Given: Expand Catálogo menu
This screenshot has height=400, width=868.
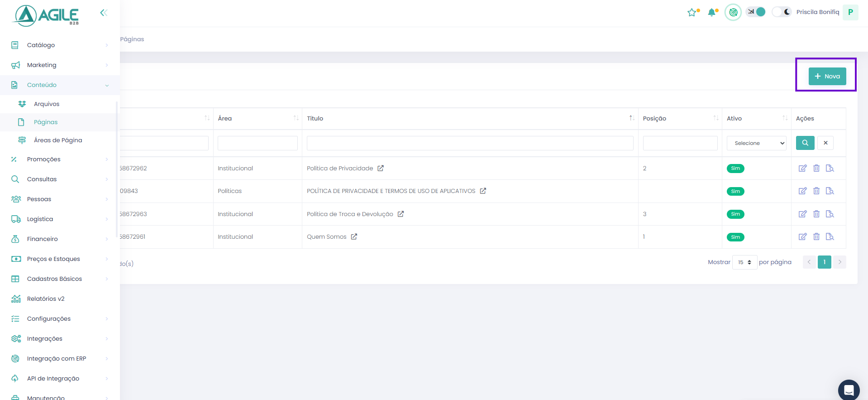Looking at the screenshot, I should click(60, 45).
